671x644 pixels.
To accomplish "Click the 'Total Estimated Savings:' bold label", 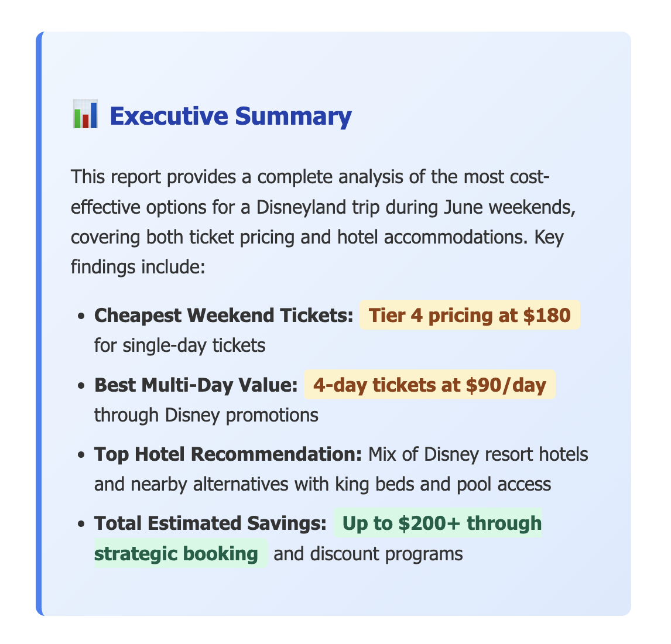I will [210, 523].
